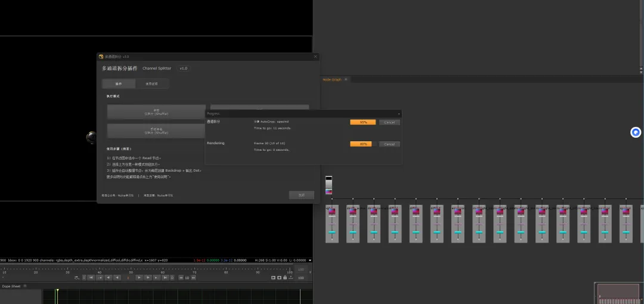Click the v1.0 version badge
The height and width of the screenshot is (304, 644).
click(184, 68)
